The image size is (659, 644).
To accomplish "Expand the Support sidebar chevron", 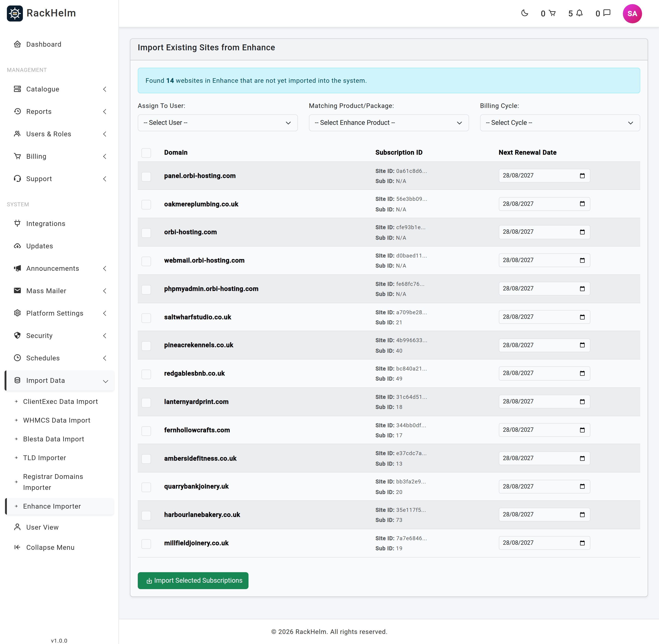I will [x=105, y=179].
